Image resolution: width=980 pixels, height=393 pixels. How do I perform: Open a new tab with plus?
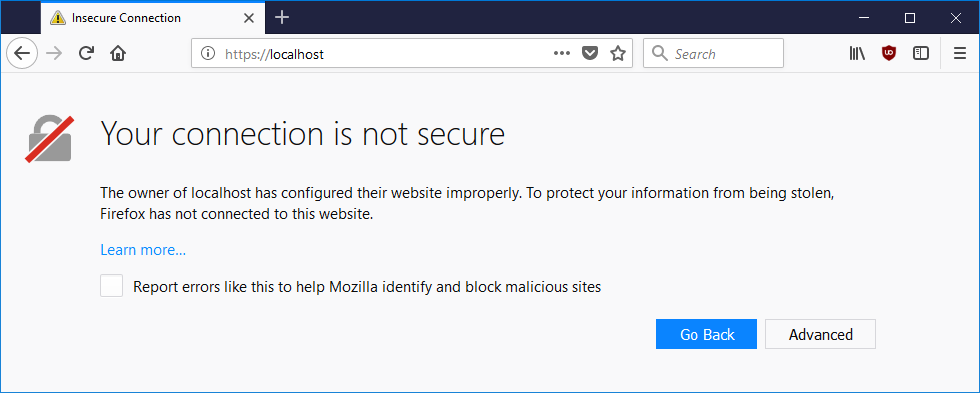[282, 17]
